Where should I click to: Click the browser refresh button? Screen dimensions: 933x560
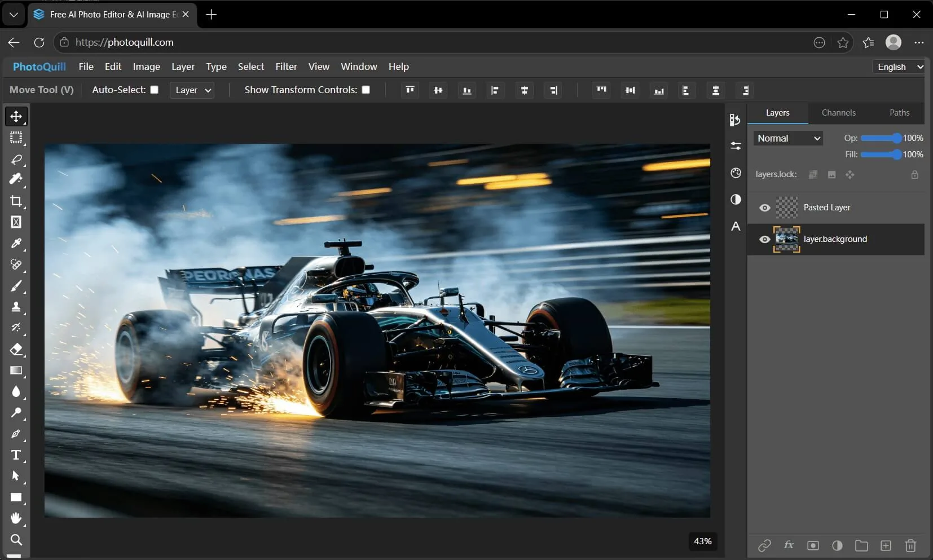point(39,42)
